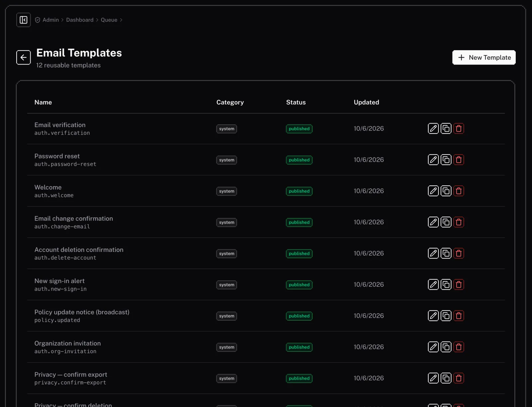Screen dimensions: 532x407
Task: Duplicate the Email verification template
Action: pyautogui.click(x=446, y=129)
